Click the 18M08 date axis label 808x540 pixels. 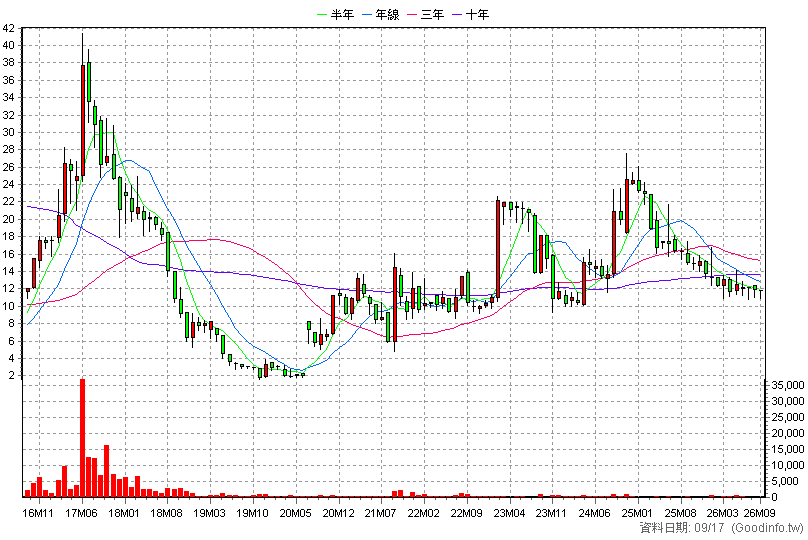point(167,513)
